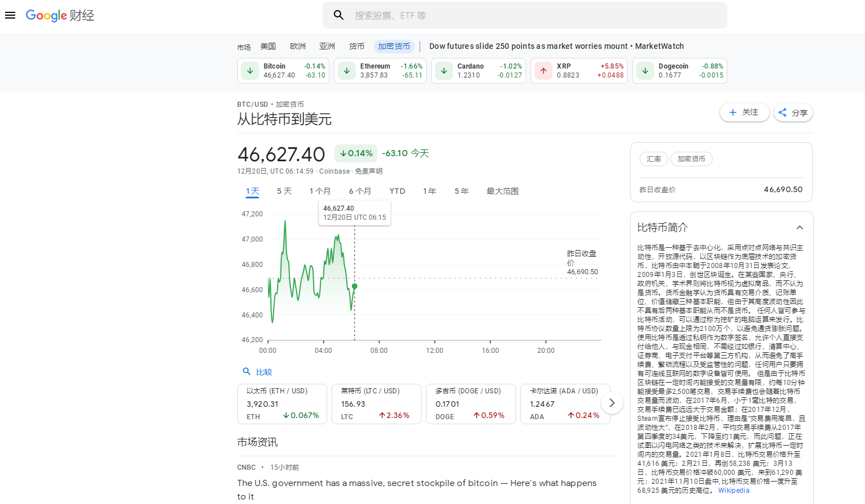This screenshot has width=865, height=504.
Task: Click the 加密货币 tag chip in side panel
Action: [x=691, y=159]
